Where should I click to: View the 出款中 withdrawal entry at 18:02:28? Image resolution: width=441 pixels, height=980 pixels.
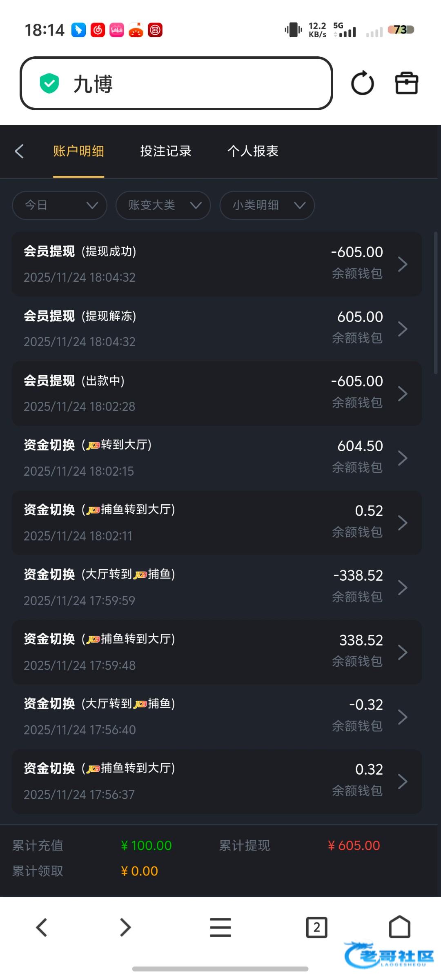tap(216, 393)
